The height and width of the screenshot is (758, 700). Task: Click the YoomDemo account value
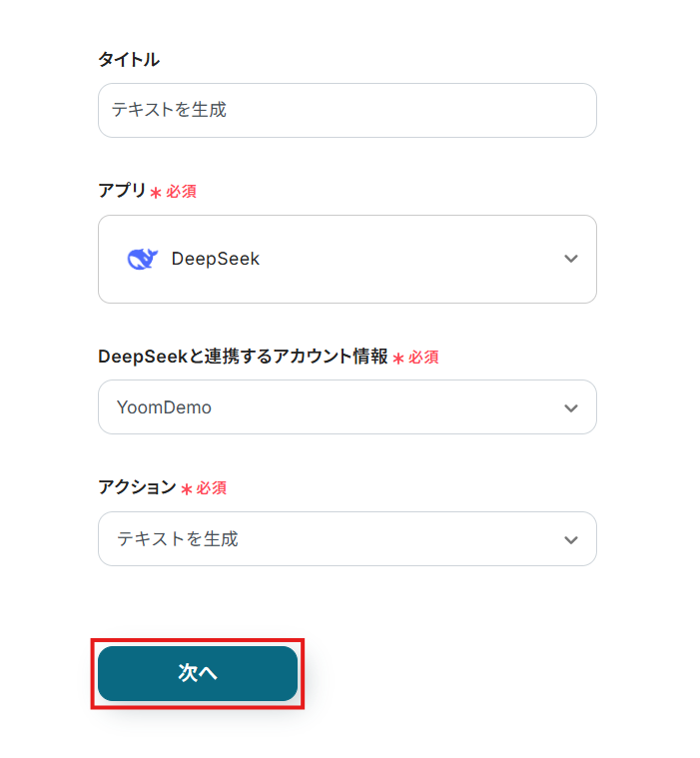point(165,407)
